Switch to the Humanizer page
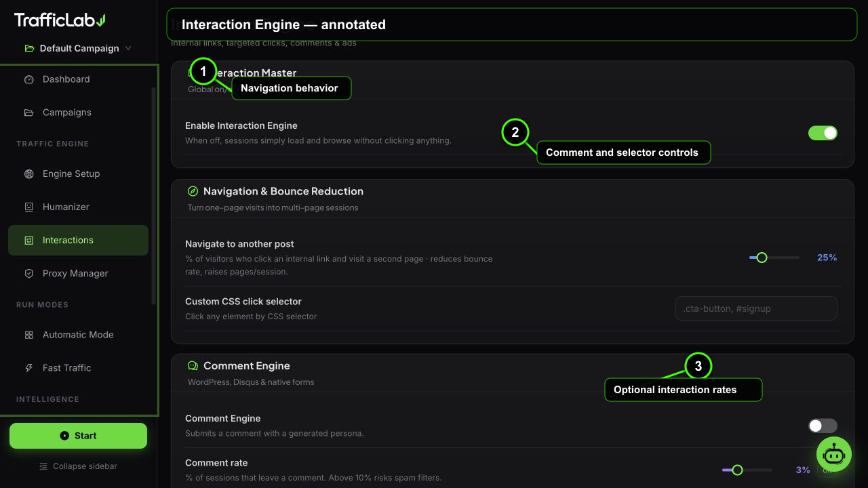This screenshot has width=868, height=488. pos(78,207)
